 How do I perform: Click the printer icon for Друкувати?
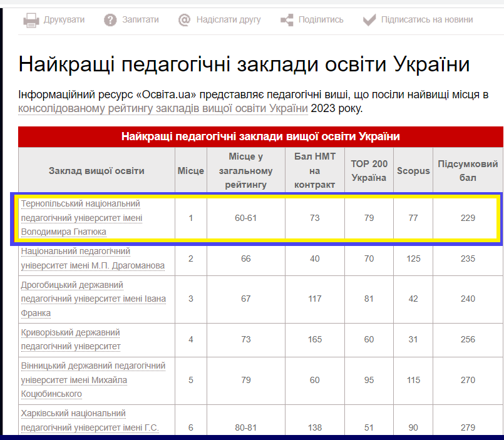(31, 20)
